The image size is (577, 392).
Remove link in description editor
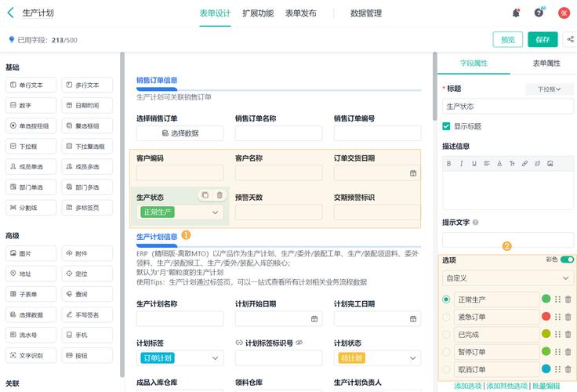537,163
